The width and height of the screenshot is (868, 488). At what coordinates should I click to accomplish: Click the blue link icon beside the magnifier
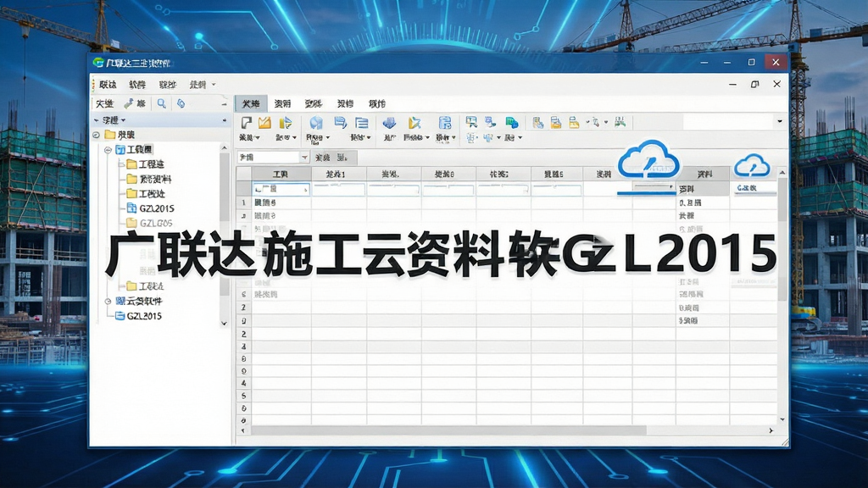click(181, 103)
